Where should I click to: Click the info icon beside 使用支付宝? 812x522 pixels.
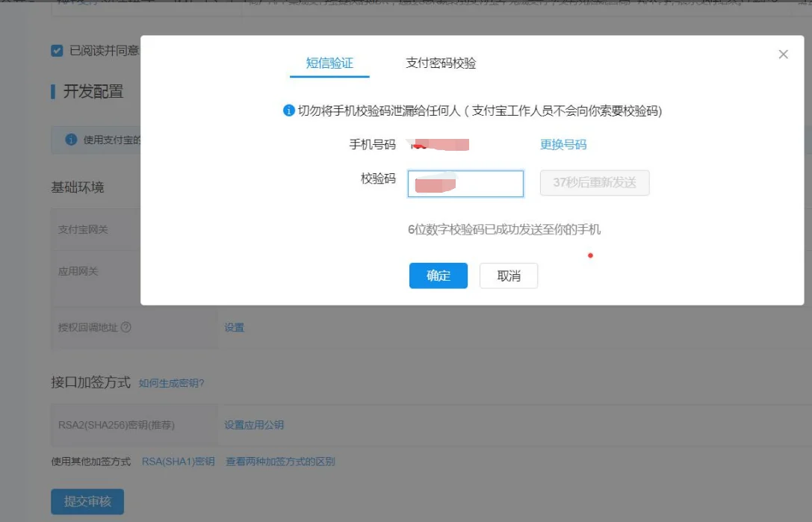point(71,140)
